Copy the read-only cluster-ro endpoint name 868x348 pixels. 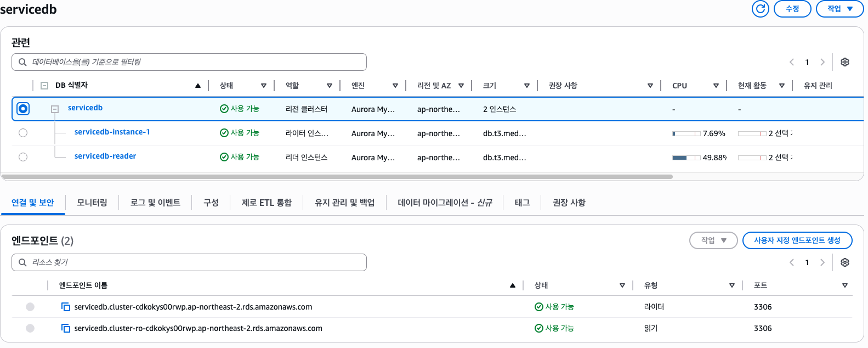66,328
